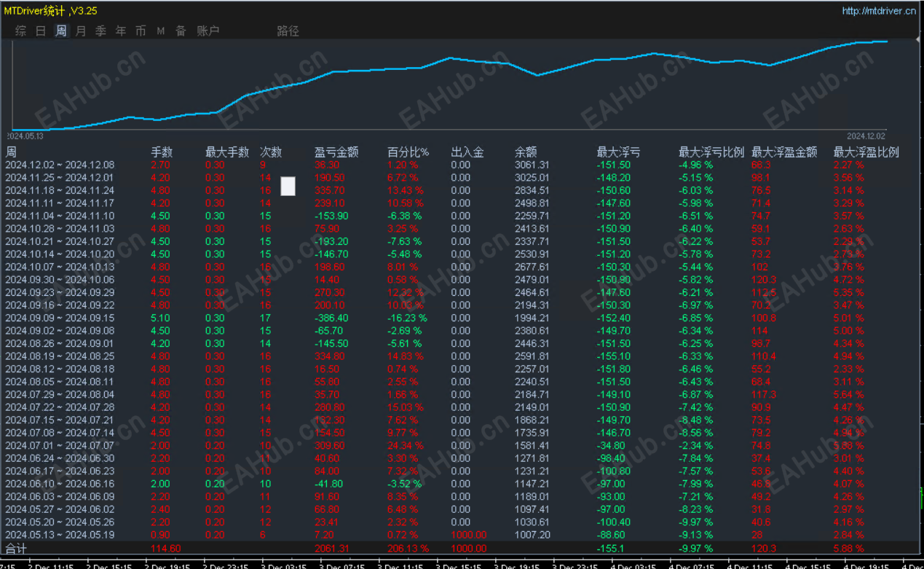The height and width of the screenshot is (569, 924).
Task: Open the M tab
Action: pyautogui.click(x=161, y=31)
